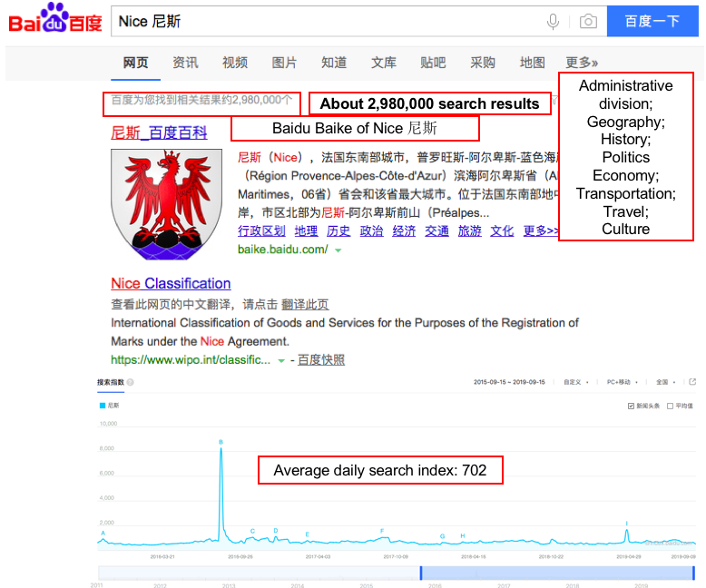Open the 地理 section link

click(306, 231)
